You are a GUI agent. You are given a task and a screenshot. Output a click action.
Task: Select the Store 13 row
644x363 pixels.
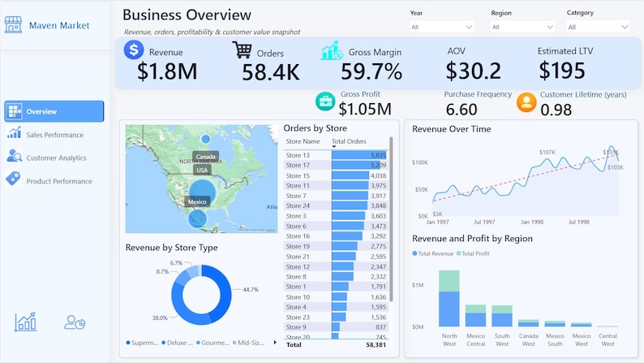click(x=336, y=155)
